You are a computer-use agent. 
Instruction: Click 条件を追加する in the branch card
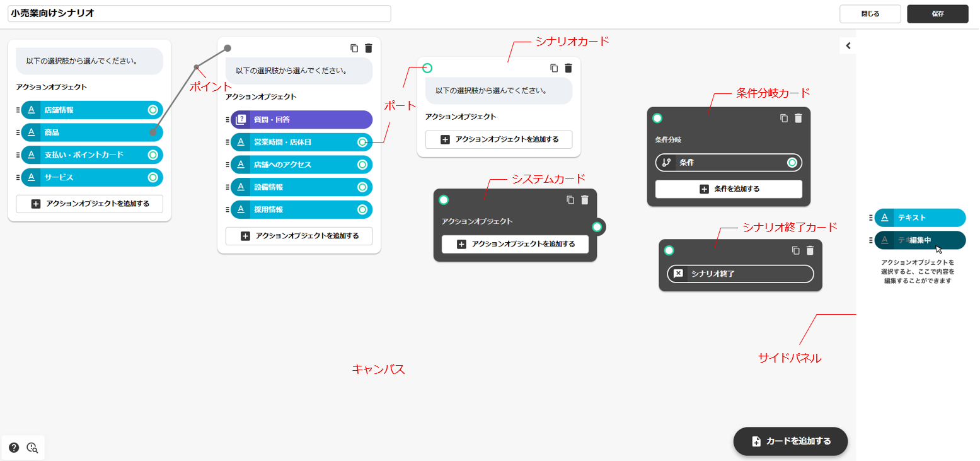point(729,189)
